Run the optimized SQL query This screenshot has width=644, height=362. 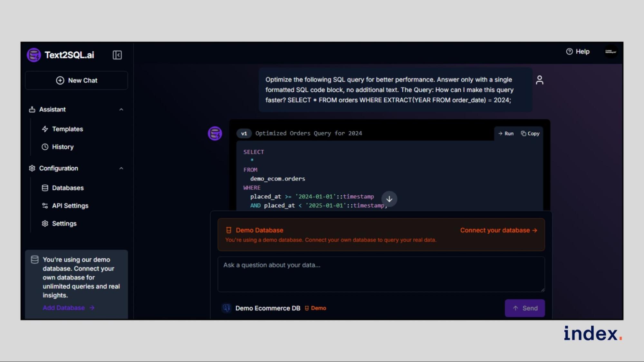(506, 134)
